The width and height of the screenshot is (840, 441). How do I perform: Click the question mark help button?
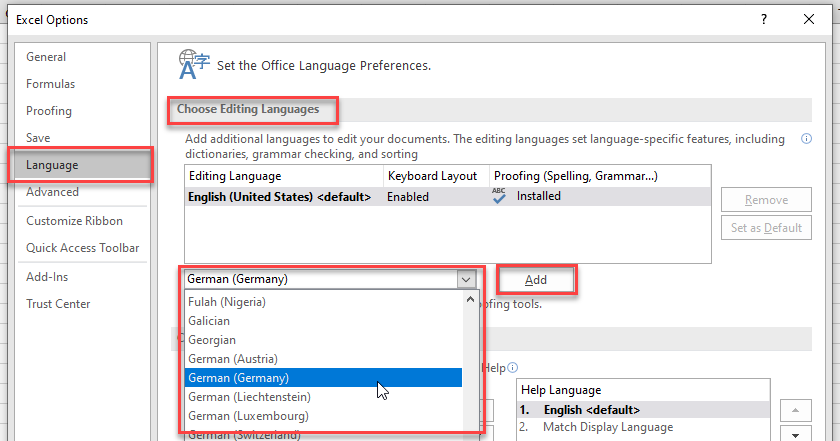764,19
